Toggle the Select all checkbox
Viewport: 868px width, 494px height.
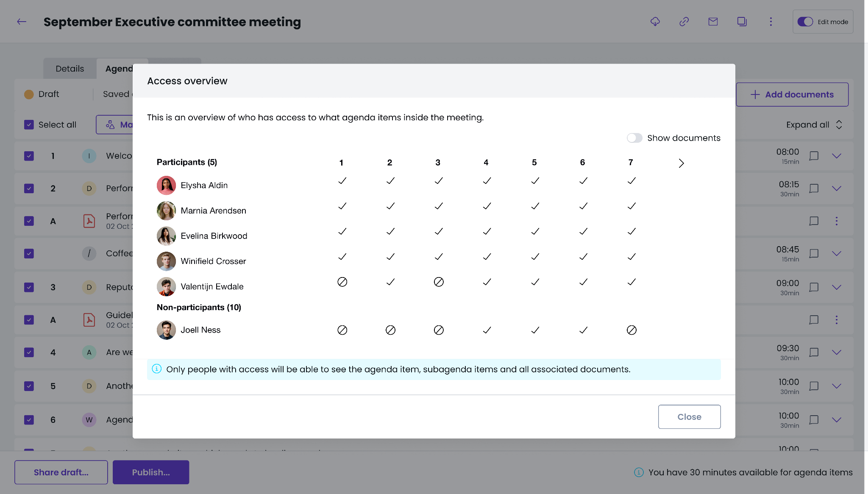(29, 125)
